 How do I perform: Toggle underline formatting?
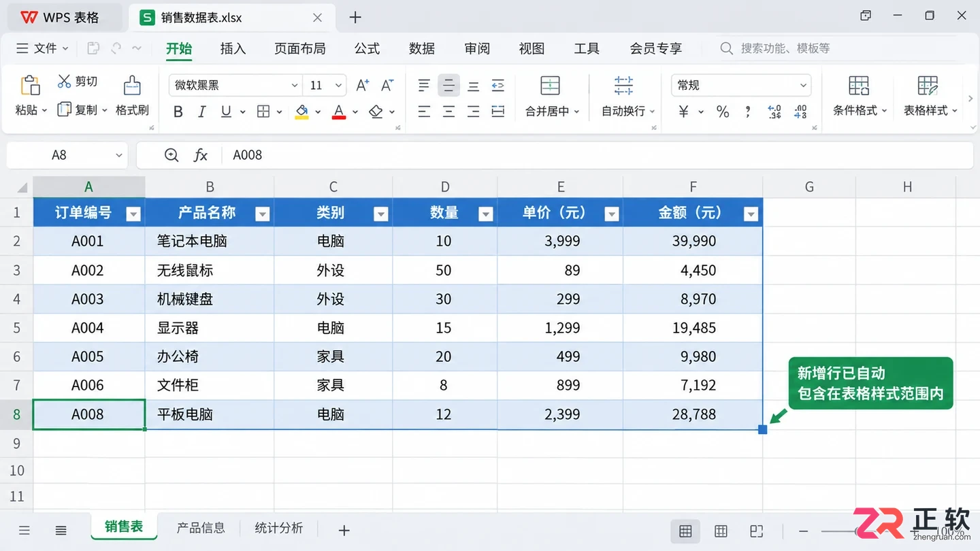coord(226,112)
